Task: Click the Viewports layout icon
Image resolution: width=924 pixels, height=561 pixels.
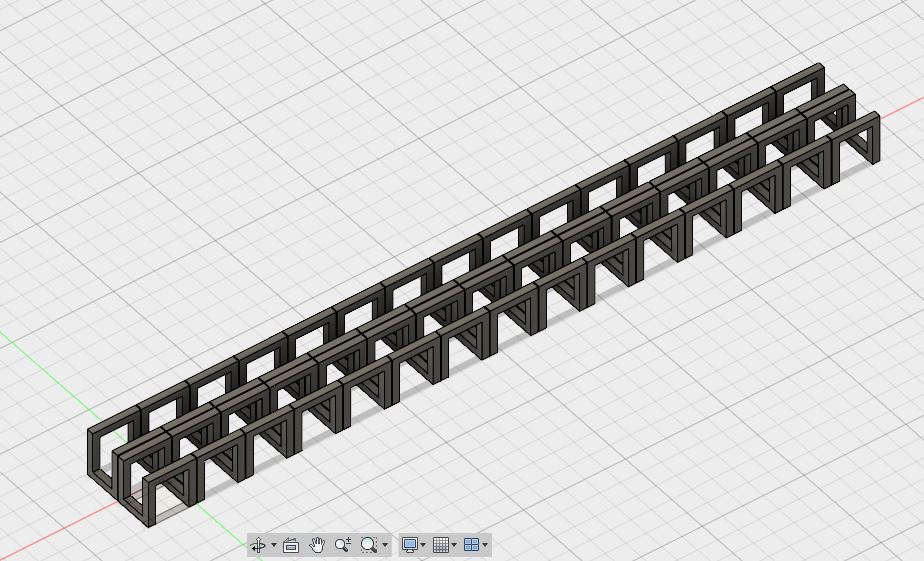Action: 471,545
